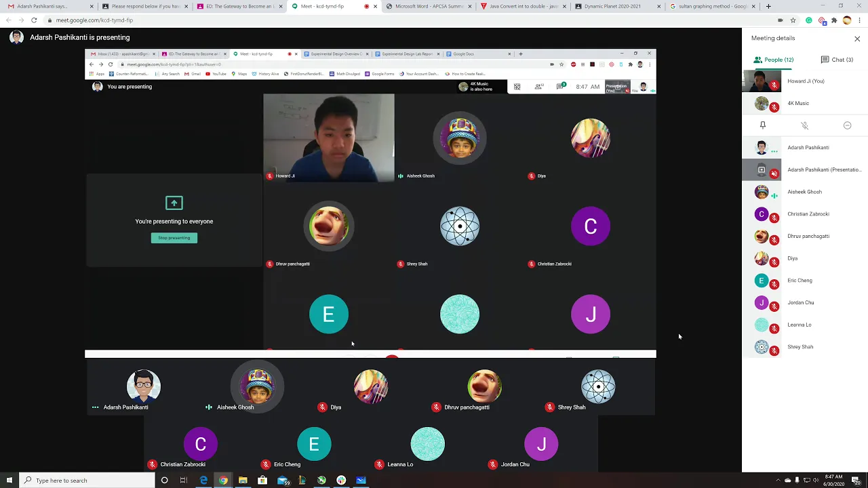This screenshot has width=868, height=488.
Task: Open the Grammarly extension icon
Action: [808, 20]
